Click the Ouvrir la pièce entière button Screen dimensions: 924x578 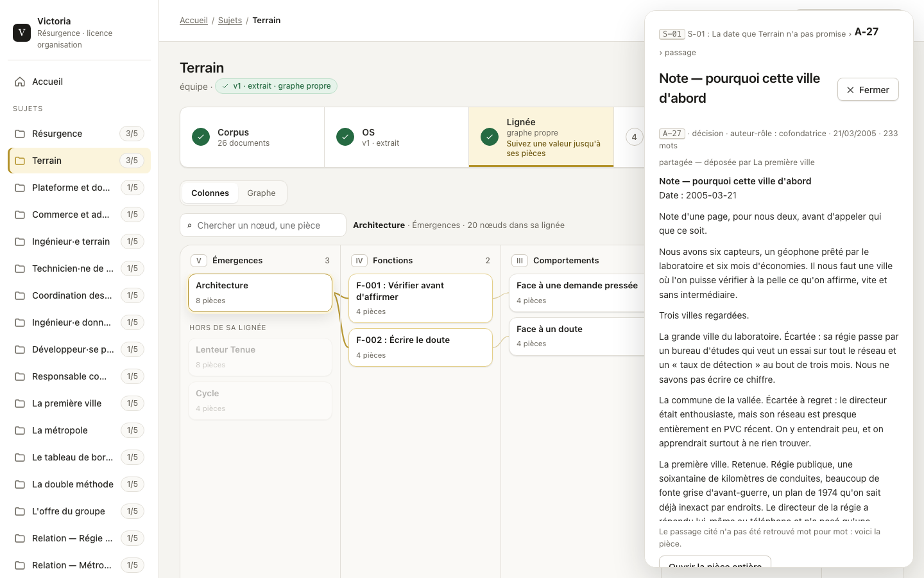point(715,563)
